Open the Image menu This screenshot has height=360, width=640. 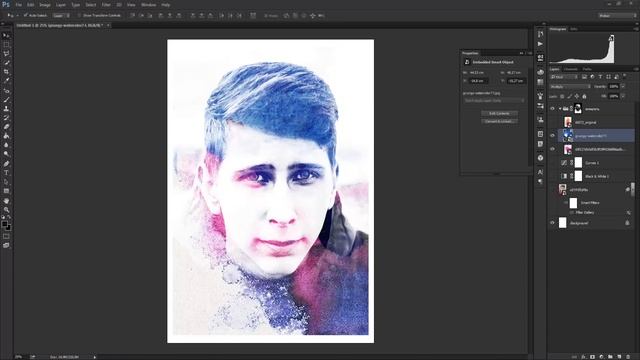tap(45, 5)
